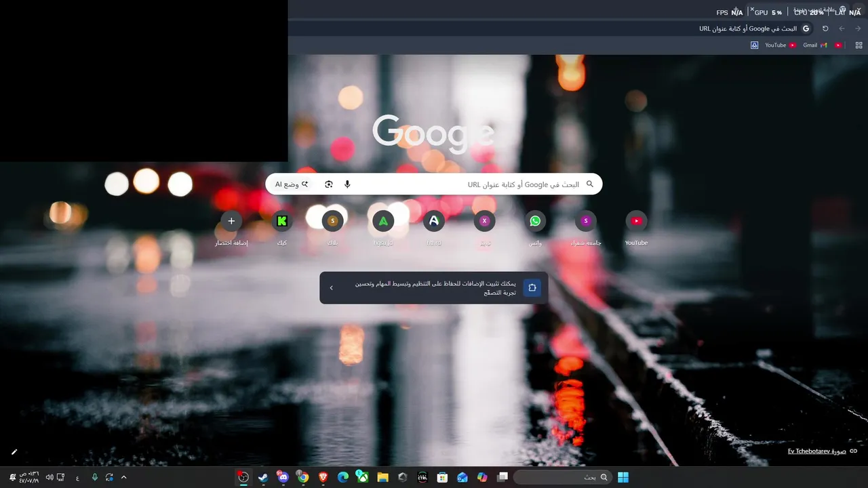Open the CTRL app on the taskbar

[x=422, y=477]
